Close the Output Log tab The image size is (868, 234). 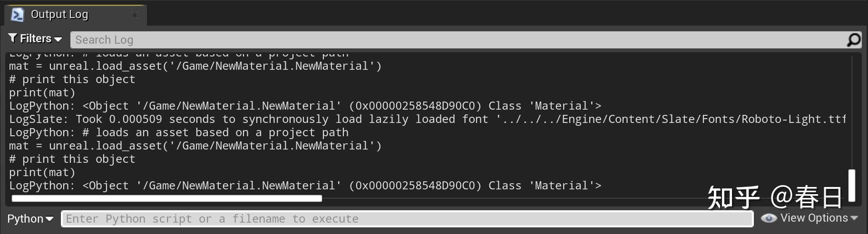(x=135, y=15)
